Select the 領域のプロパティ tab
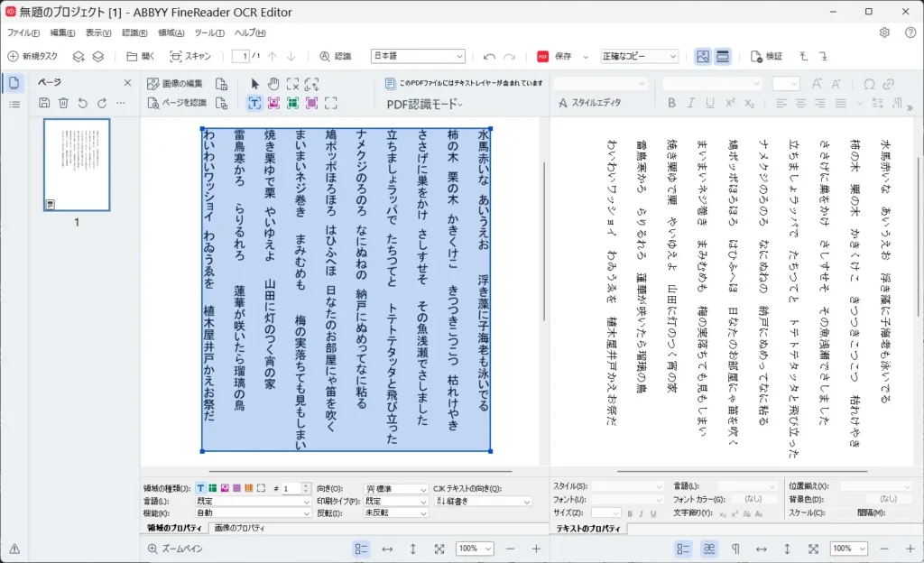The image size is (924, 563). point(174,528)
